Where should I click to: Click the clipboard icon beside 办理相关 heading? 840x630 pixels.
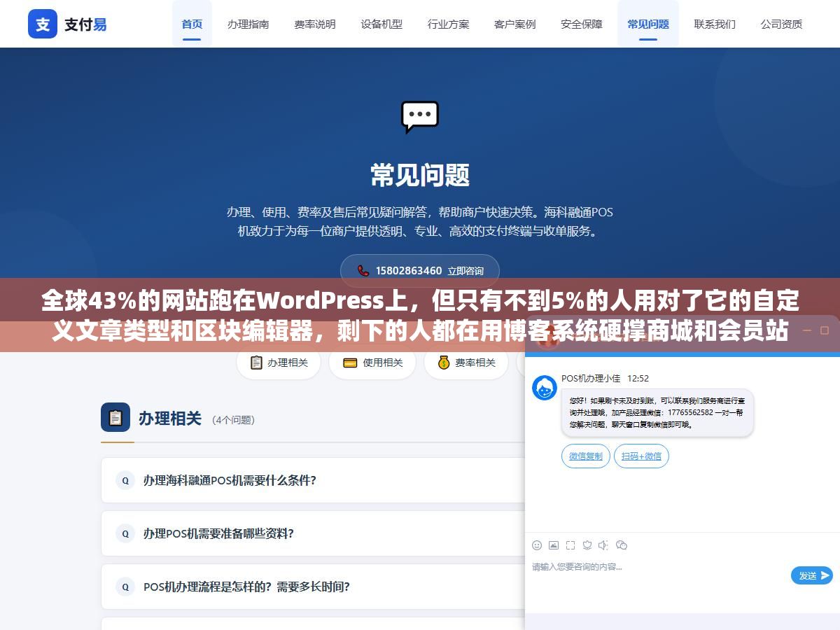[x=115, y=418]
